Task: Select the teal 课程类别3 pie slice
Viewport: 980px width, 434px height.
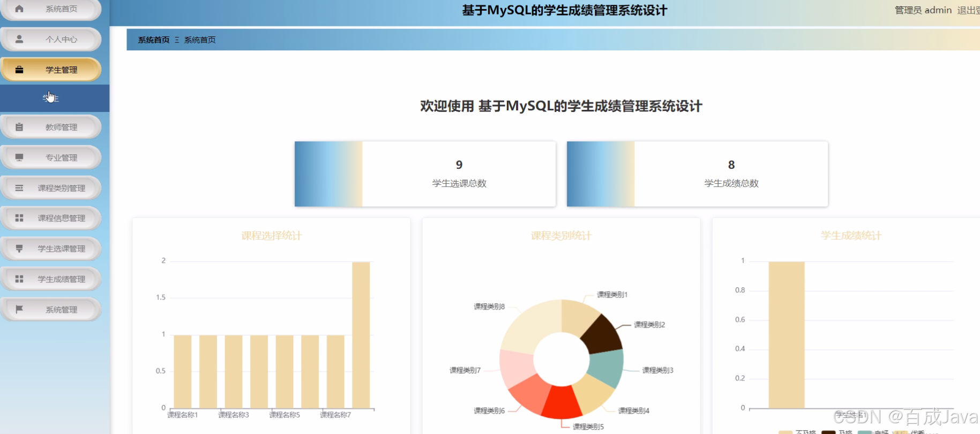Action: pyautogui.click(x=607, y=368)
